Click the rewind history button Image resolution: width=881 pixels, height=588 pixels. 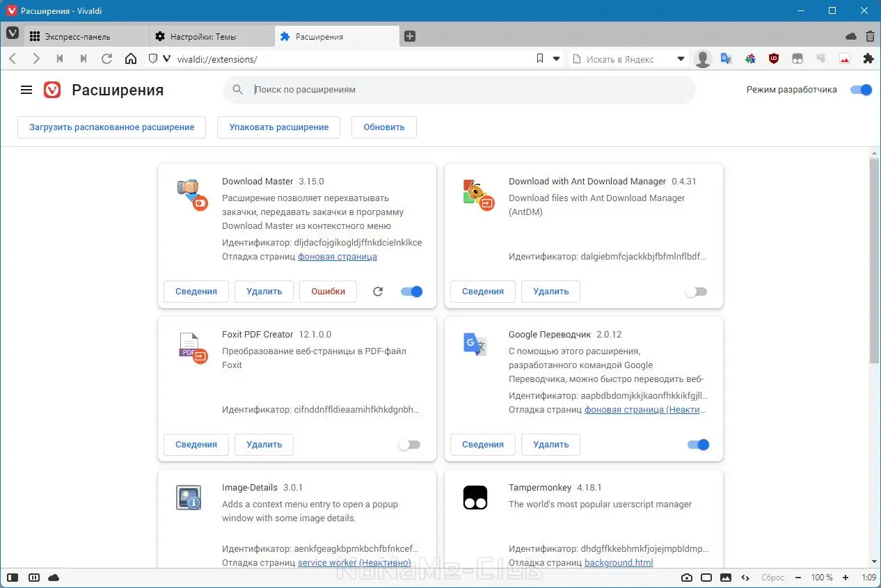[x=60, y=59]
